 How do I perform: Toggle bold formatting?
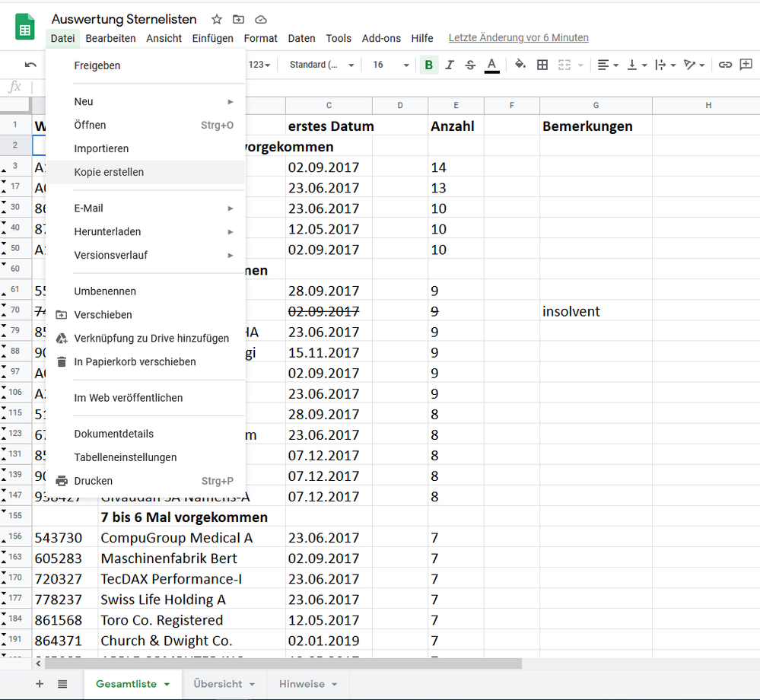[x=428, y=65]
